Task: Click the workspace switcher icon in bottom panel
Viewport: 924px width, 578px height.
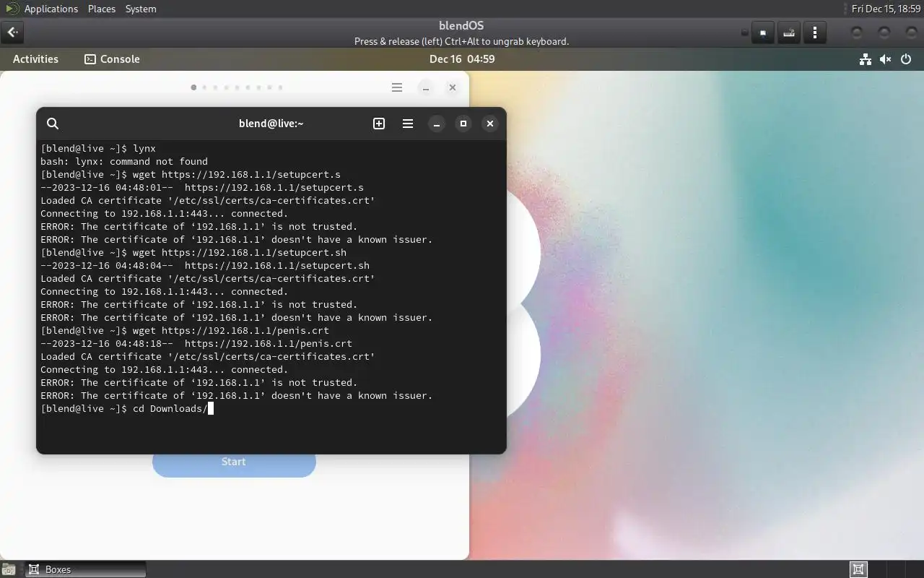Action: [x=858, y=569]
